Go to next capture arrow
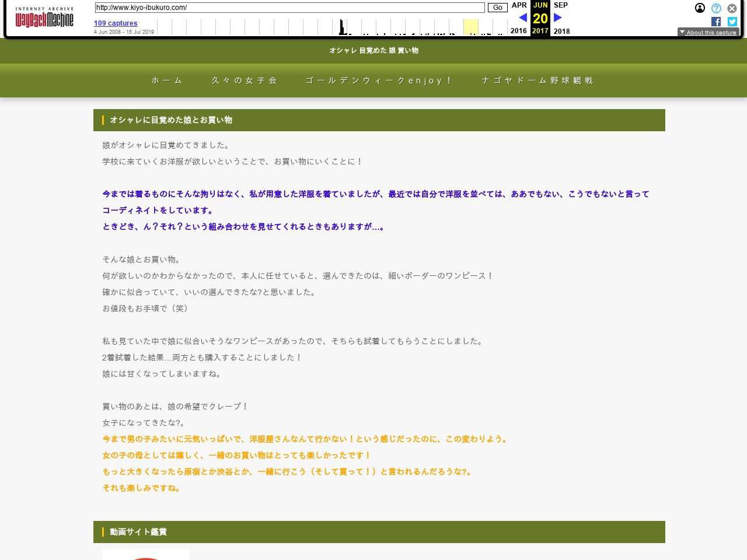The width and height of the screenshot is (747, 560). pos(557,18)
